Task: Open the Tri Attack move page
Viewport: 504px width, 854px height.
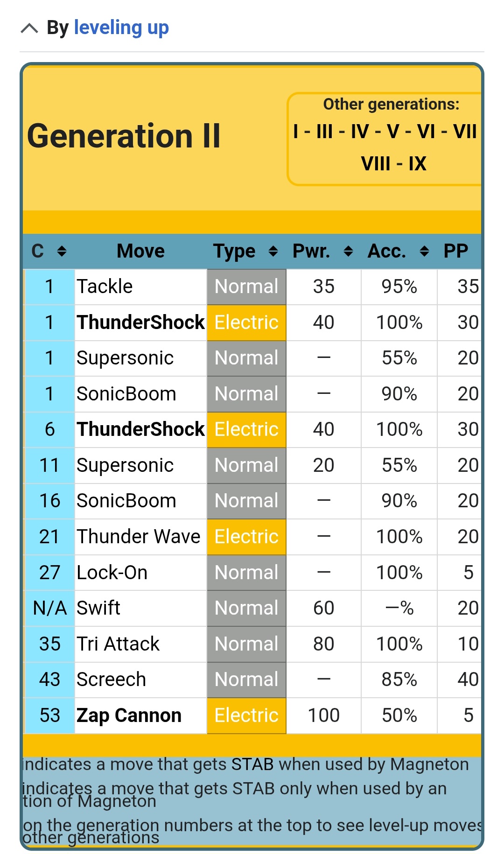Action: (118, 644)
